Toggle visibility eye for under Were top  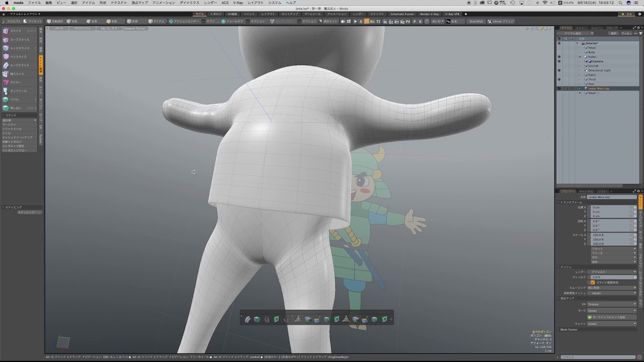tap(559, 88)
